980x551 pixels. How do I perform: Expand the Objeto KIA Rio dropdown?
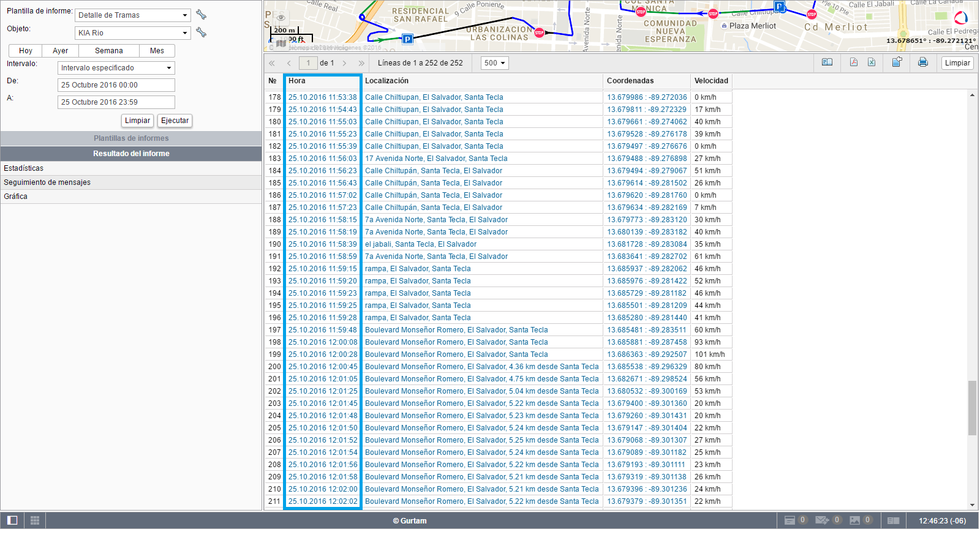click(x=132, y=33)
